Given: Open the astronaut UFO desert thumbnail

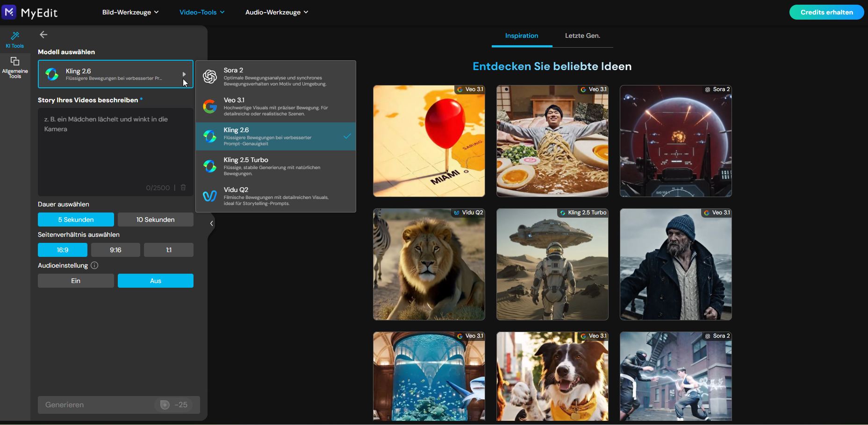Looking at the screenshot, I should point(552,264).
